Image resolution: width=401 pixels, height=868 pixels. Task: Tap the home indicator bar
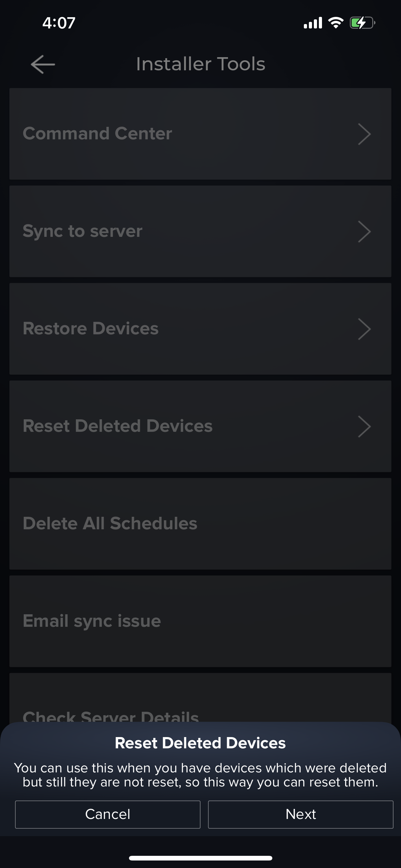201,858
